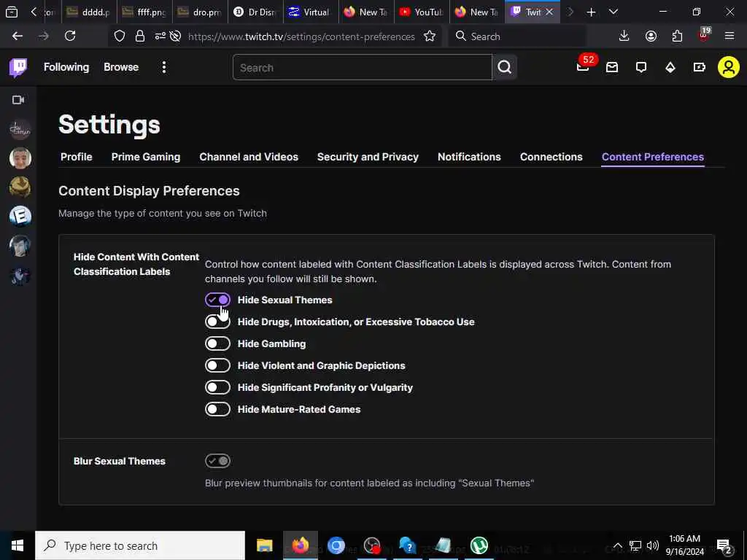Screen dimensions: 747x560
Task: Show hidden tray icons chevron
Action: coord(617,545)
